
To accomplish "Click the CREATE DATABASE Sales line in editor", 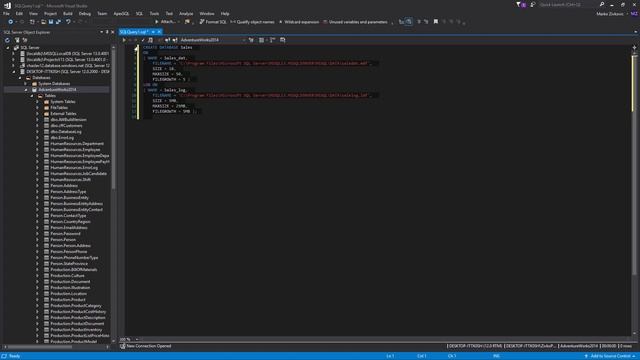I will click(167, 47).
